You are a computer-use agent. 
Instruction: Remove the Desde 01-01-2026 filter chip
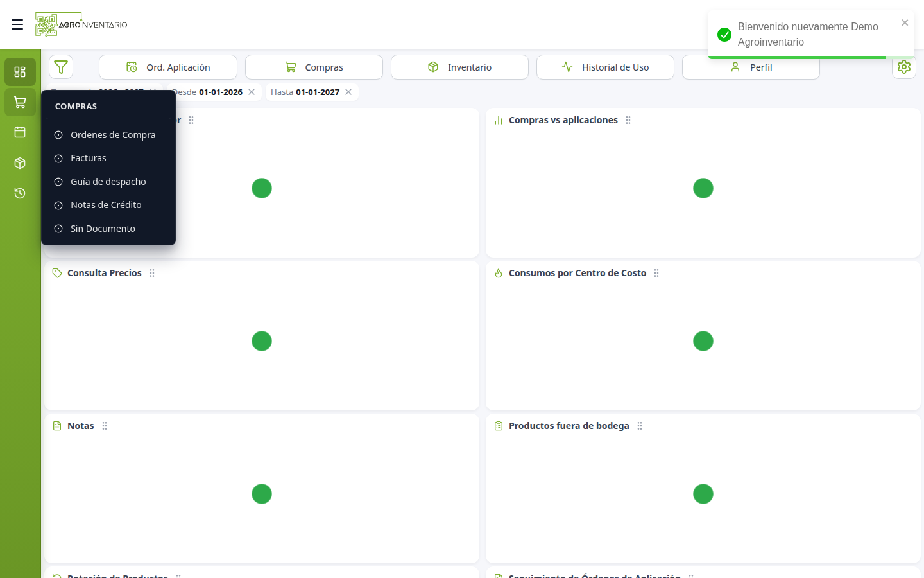coord(252,92)
